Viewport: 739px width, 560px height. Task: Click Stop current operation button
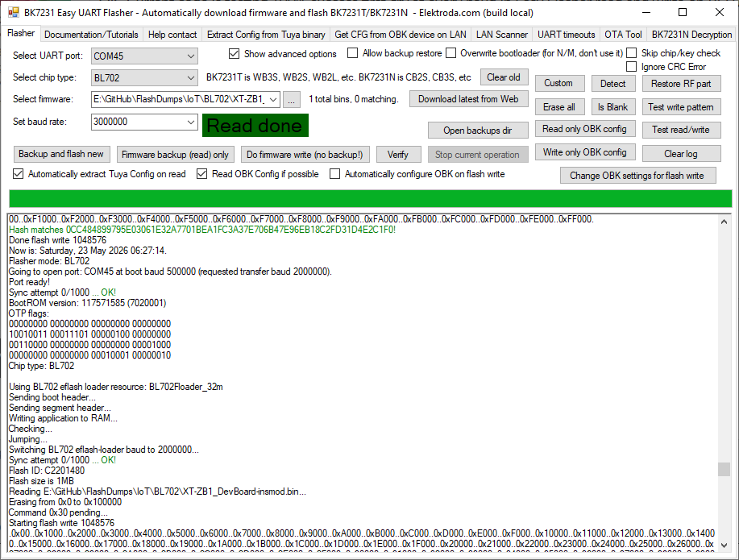coord(478,155)
